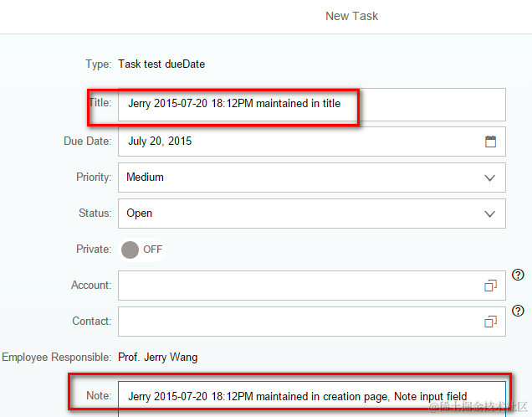Click the New Task page title

click(351, 16)
